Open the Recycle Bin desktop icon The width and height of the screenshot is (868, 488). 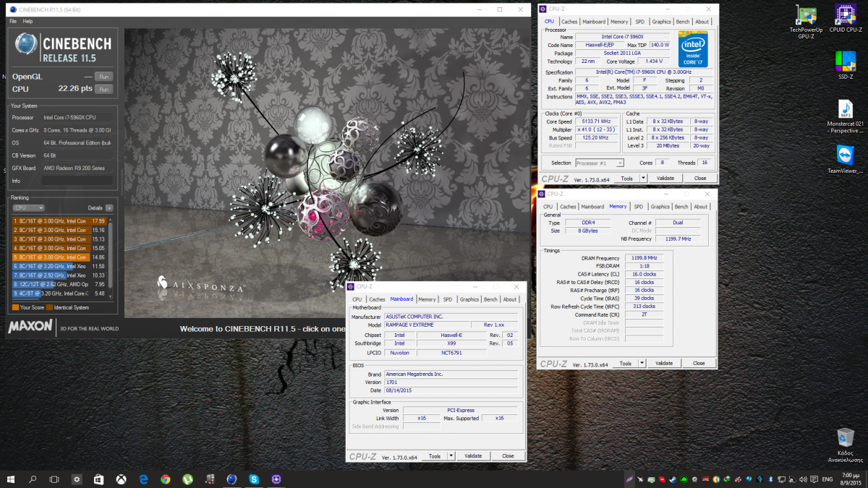(846, 445)
